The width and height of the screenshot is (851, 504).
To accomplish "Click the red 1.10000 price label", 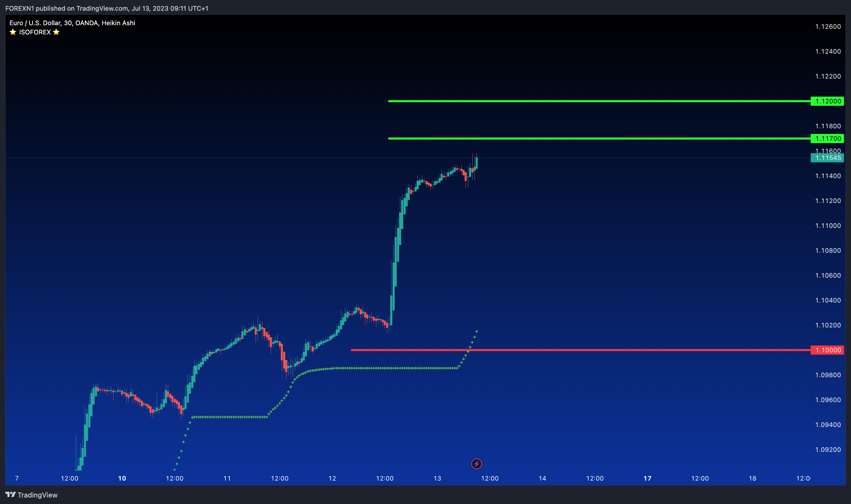I will tap(827, 350).
